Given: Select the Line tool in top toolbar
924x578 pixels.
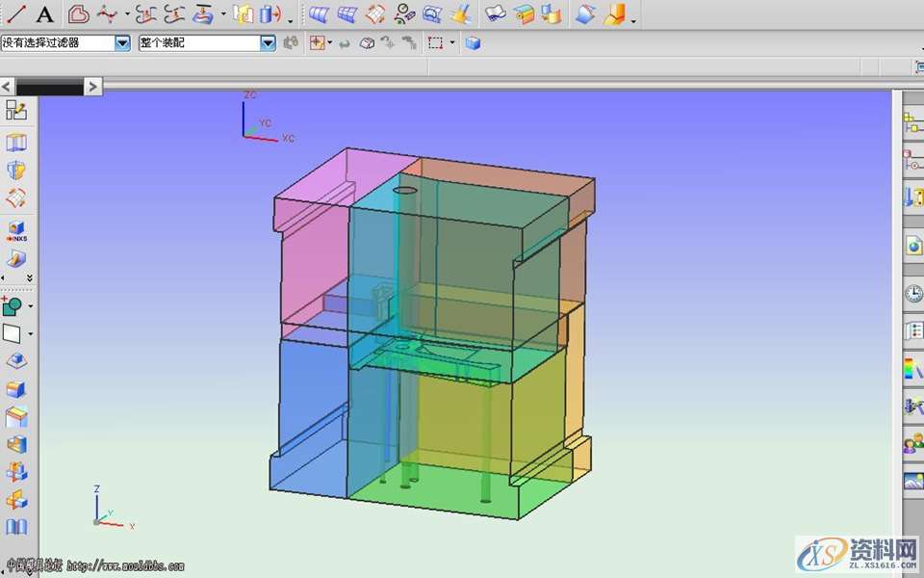Looking at the screenshot, I should 16,13.
